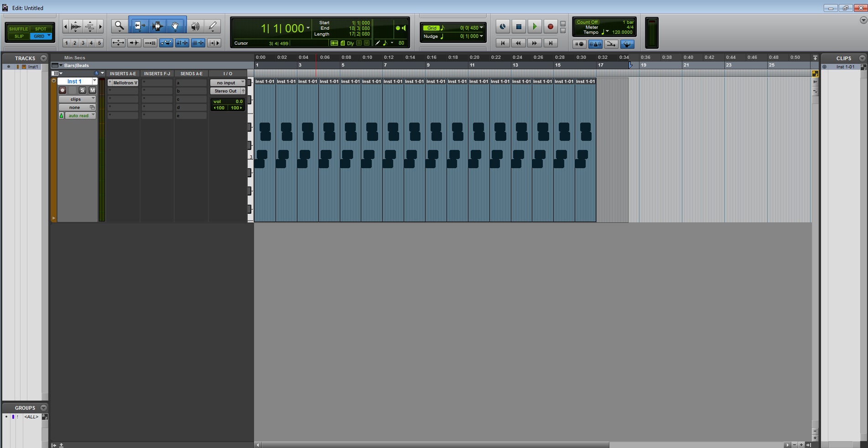Click the Rewind transport button
The height and width of the screenshot is (448, 868).
coord(519,43)
